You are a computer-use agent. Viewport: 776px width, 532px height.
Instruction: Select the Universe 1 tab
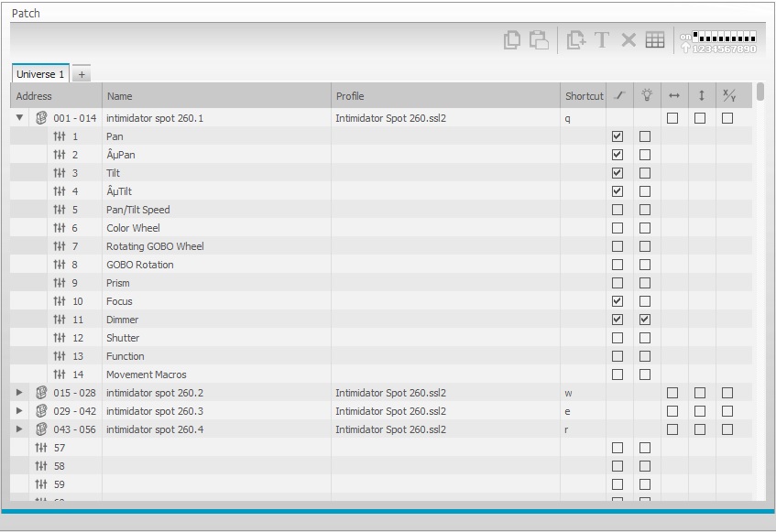[x=40, y=74]
